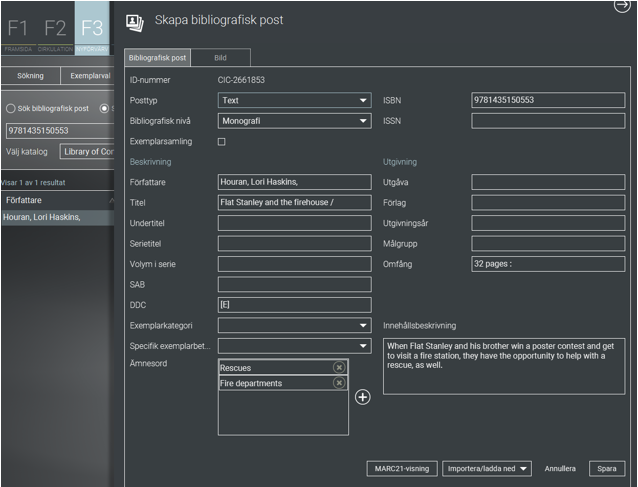Click the ISBN input field
Screen dimensions: 638x487
548,100
